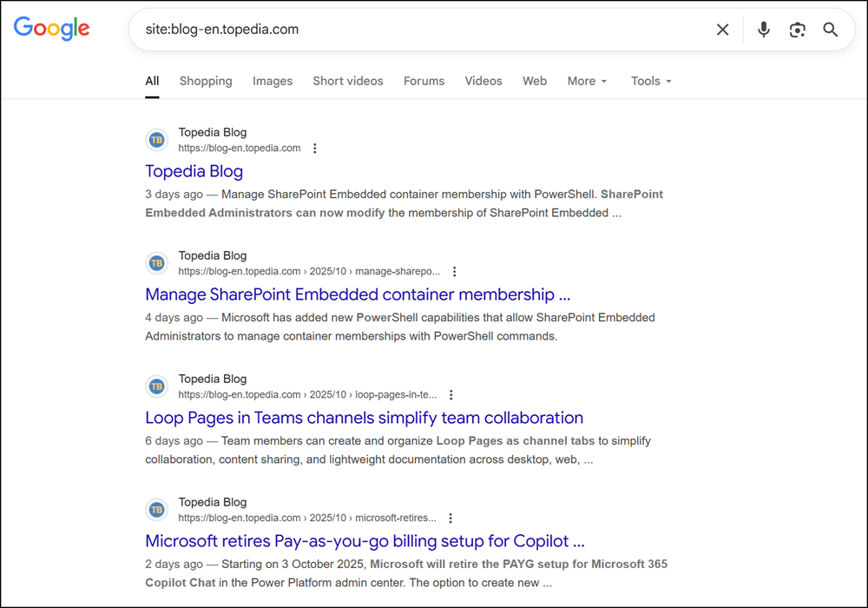Start voice search with microphone icon
This screenshot has width=868, height=608.
[x=764, y=30]
